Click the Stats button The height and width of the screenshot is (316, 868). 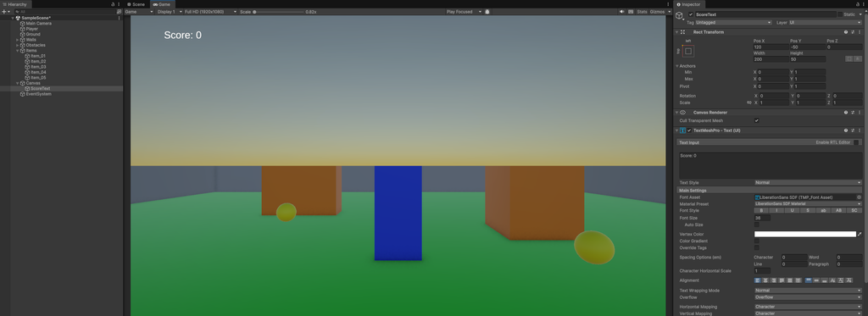(642, 12)
